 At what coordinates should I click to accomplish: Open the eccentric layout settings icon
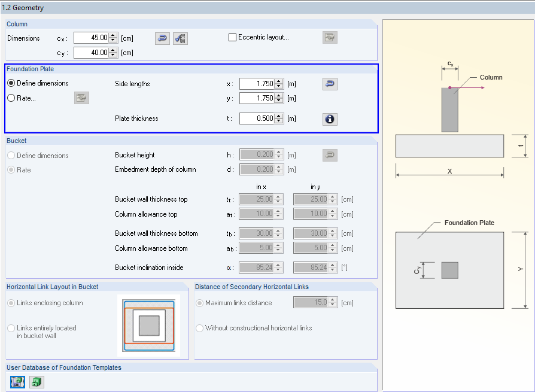pos(330,37)
